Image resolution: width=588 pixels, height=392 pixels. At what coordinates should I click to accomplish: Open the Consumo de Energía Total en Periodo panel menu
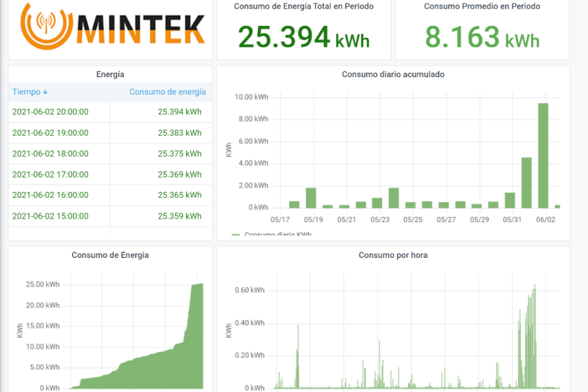[303, 6]
